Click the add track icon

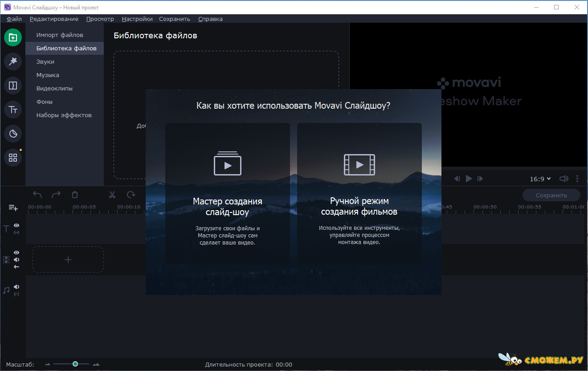(13, 208)
